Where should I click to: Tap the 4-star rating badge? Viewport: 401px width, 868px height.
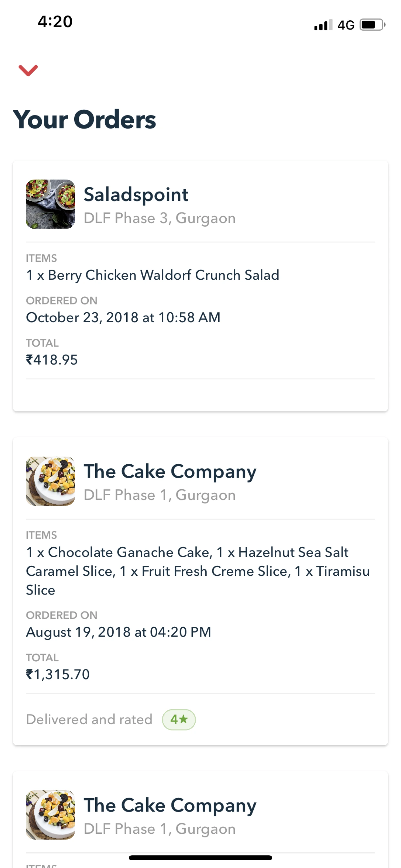179,719
